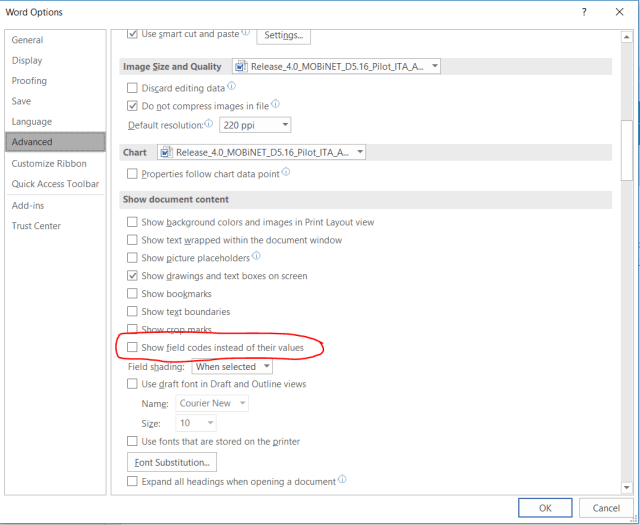This screenshot has width=640, height=525.
Task: Click the Font Substitution... button
Action: click(172, 462)
